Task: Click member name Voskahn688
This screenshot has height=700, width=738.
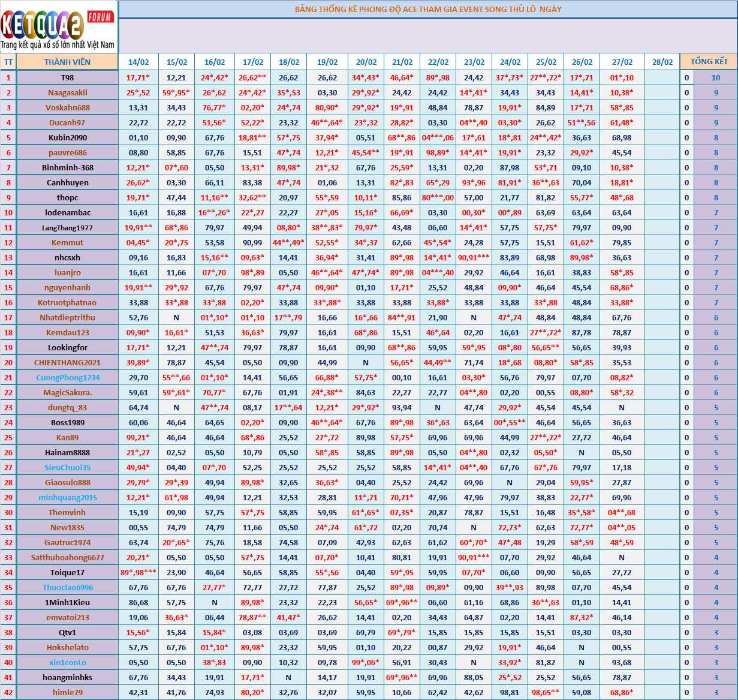Action: 67,107
